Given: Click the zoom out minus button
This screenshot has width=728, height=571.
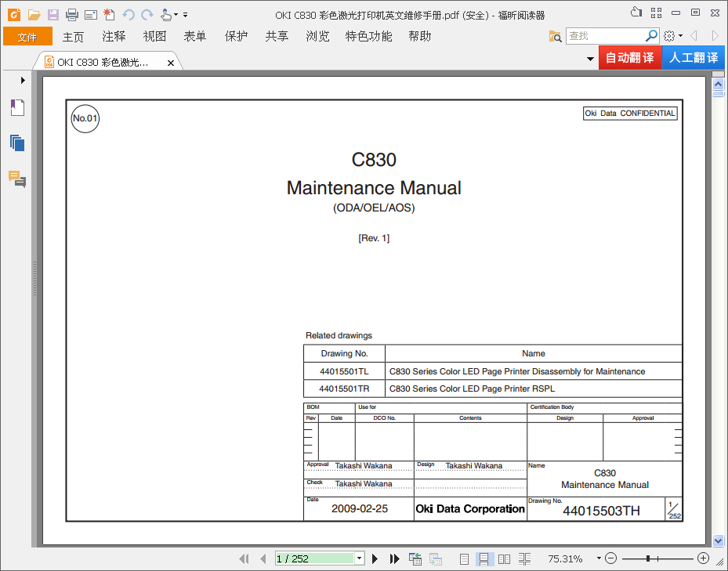Looking at the screenshot, I should pos(611,558).
